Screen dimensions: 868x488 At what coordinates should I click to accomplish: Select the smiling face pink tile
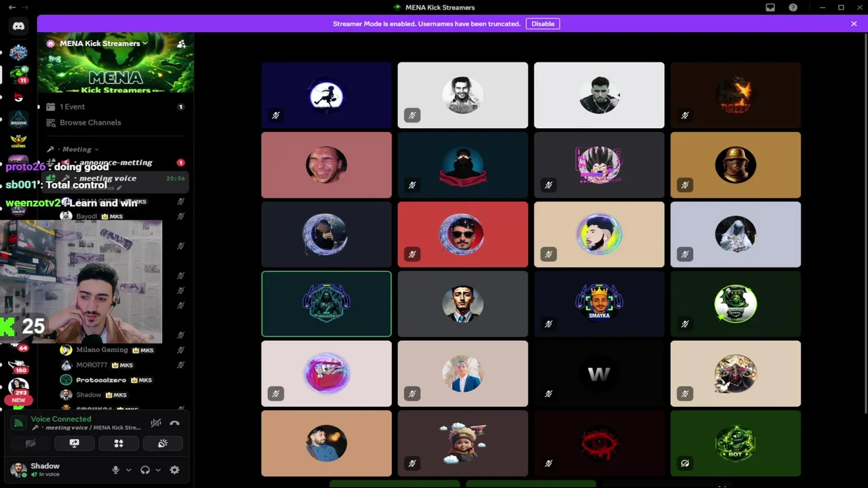click(x=326, y=165)
